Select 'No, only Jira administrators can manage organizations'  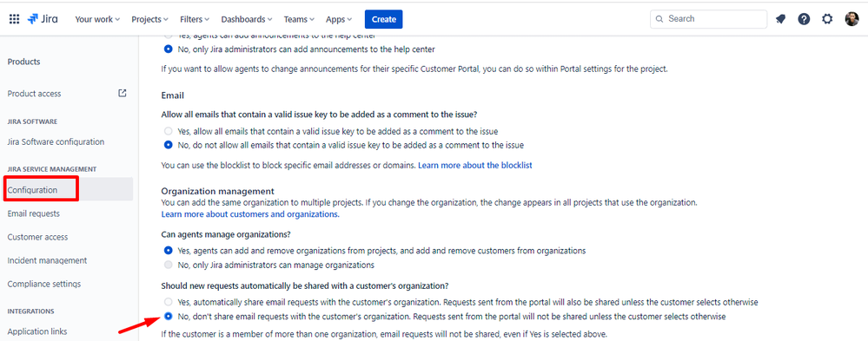pos(169,265)
